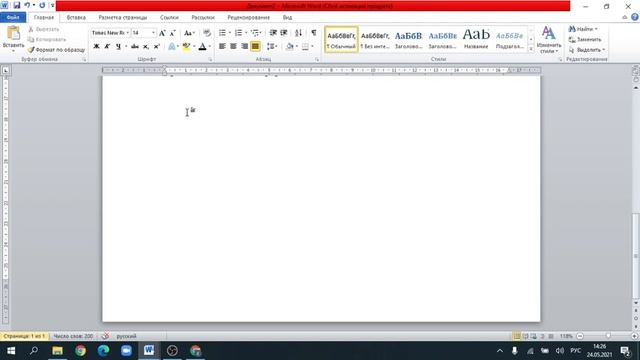Viewport: 640px width, 360px height.
Task: Open the Font dialog launcher
Action: 211,60
